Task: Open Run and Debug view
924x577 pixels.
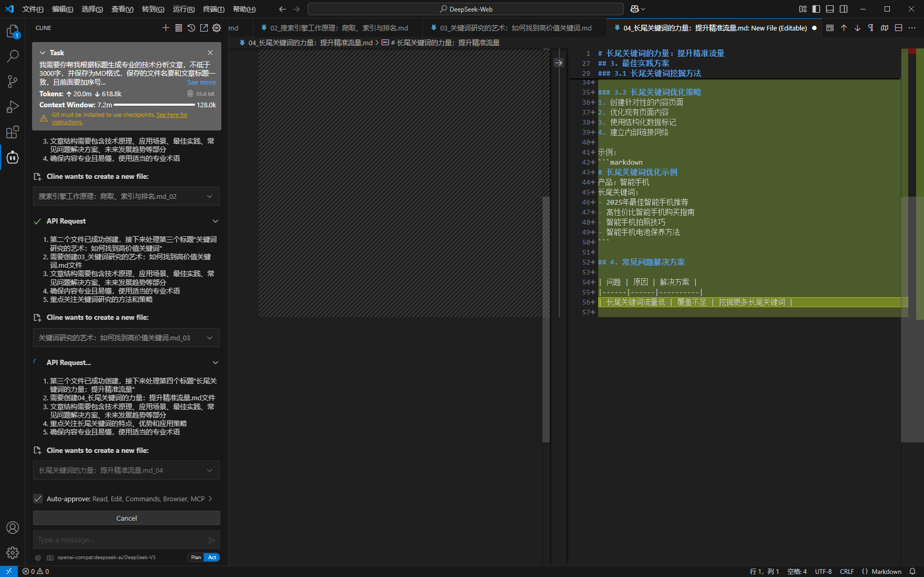Action: click(x=13, y=107)
